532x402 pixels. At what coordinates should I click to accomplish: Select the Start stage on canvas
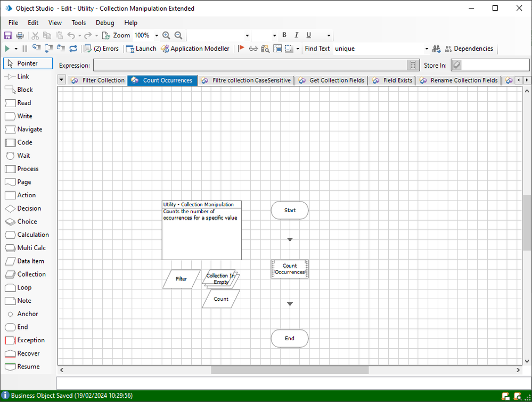coord(290,211)
